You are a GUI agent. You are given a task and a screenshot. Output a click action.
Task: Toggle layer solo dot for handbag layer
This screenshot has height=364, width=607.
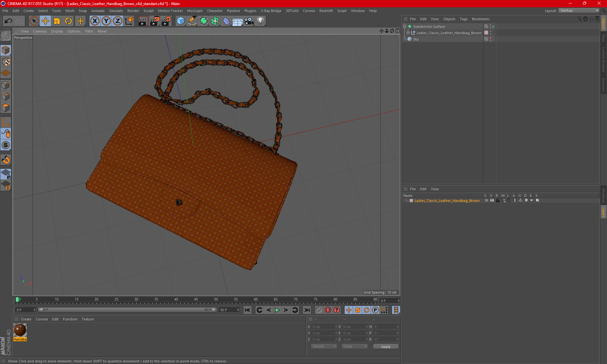486,200
